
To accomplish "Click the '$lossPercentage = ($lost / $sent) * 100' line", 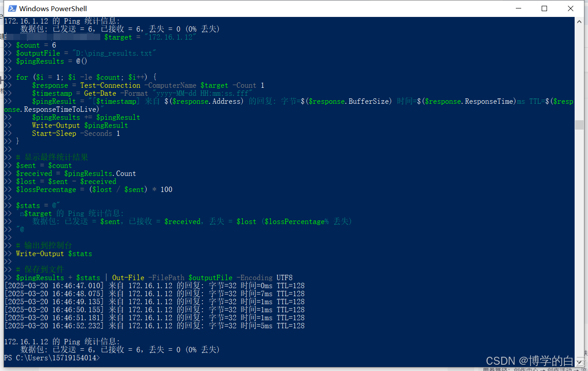I will click(94, 190).
